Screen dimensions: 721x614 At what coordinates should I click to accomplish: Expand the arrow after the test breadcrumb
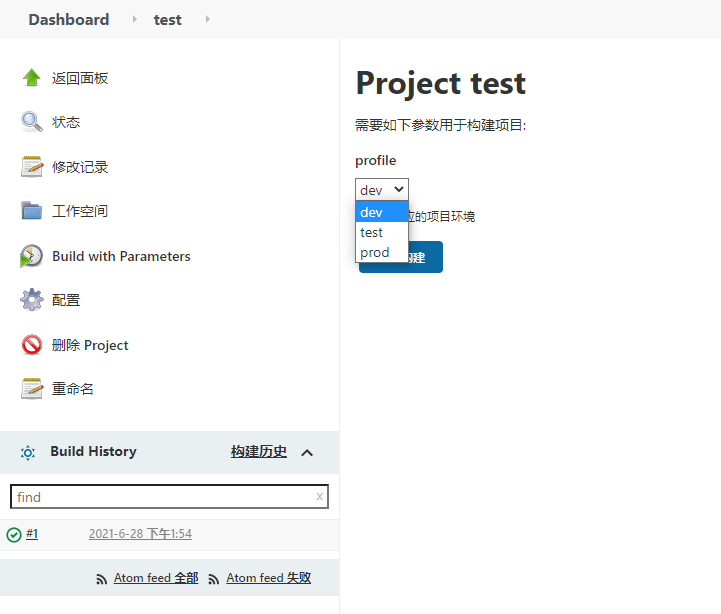[207, 20]
